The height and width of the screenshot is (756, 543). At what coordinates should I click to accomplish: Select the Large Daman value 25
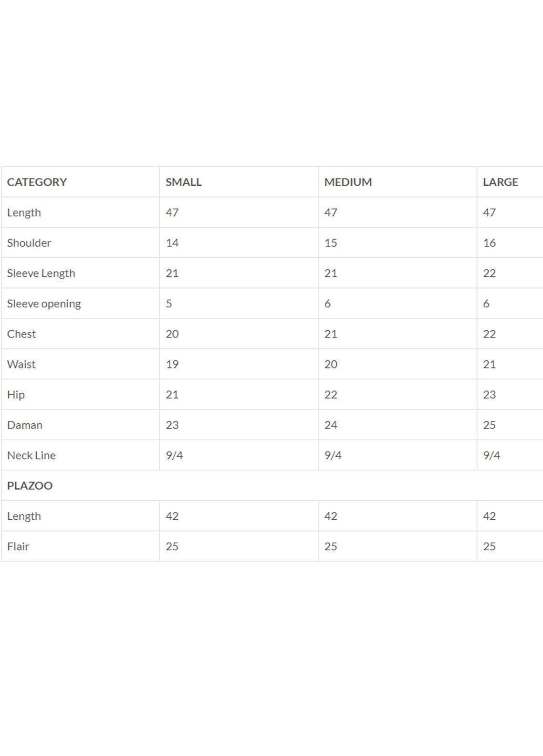(x=489, y=425)
